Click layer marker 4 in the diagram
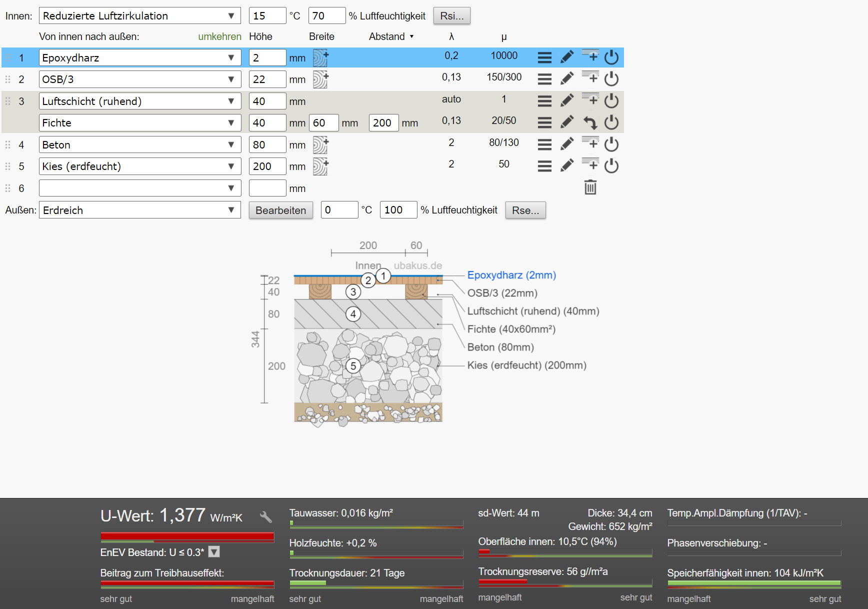This screenshot has height=609, width=868. point(353,314)
